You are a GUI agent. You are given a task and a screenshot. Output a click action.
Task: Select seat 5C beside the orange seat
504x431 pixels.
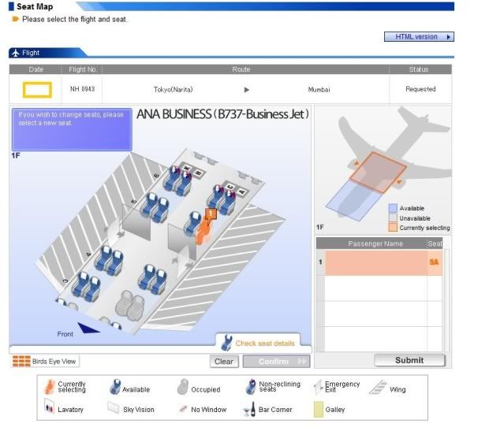[193, 223]
